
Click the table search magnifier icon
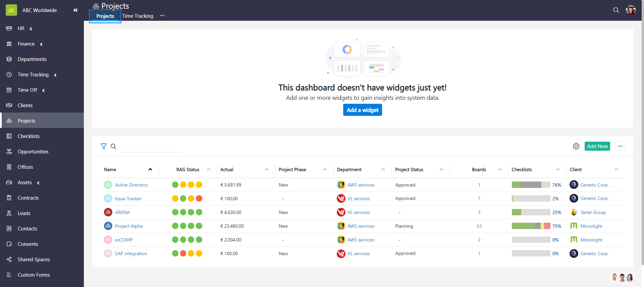coord(113,146)
